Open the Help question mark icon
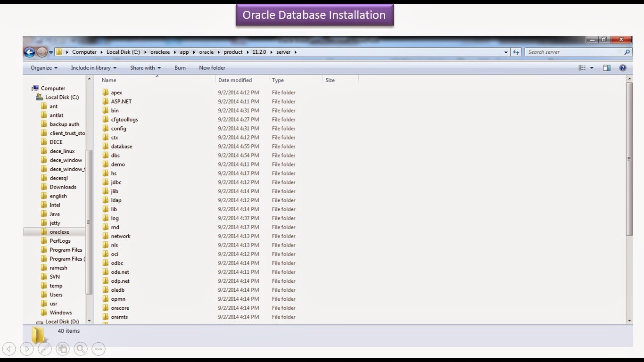This screenshot has width=644, height=362. tap(623, 68)
